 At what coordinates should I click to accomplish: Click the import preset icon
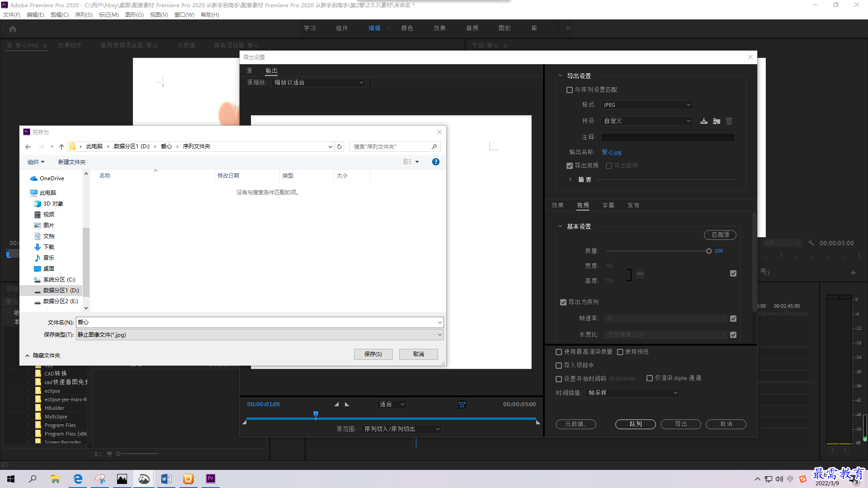[717, 121]
